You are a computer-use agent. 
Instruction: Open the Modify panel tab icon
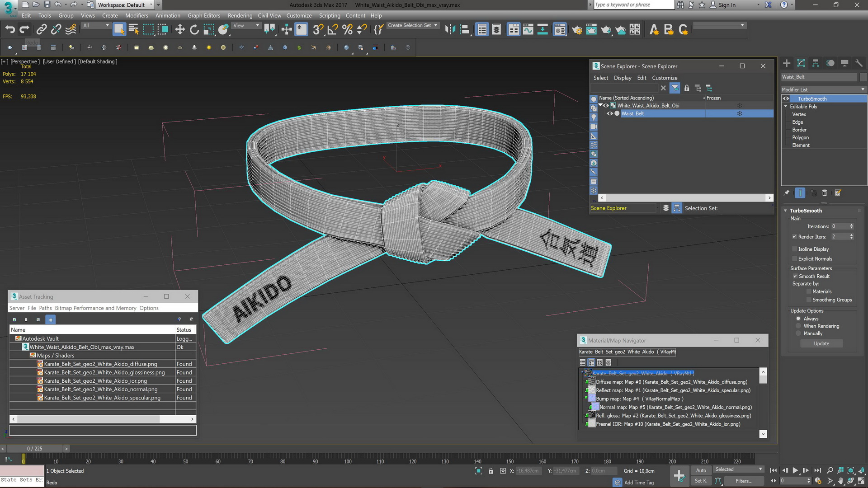pos(801,63)
